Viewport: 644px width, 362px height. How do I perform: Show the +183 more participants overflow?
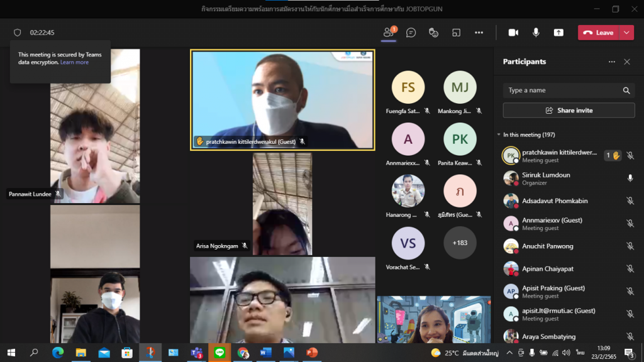click(x=460, y=243)
